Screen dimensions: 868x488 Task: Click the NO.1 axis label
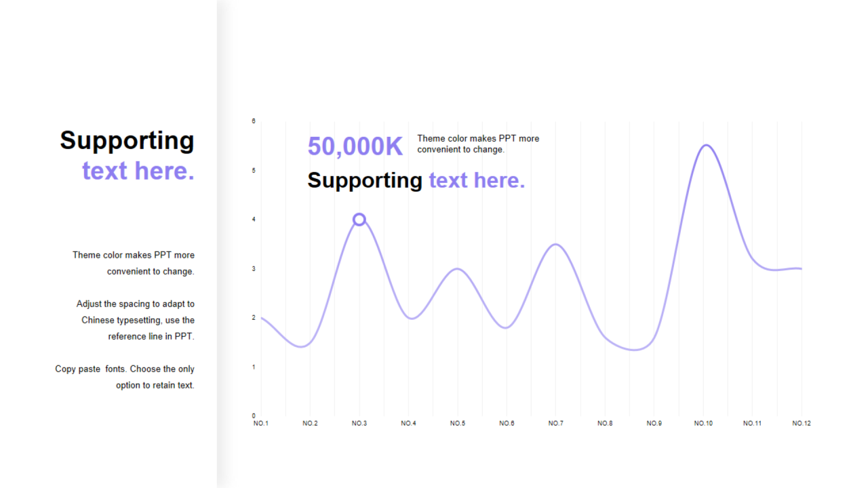click(261, 424)
